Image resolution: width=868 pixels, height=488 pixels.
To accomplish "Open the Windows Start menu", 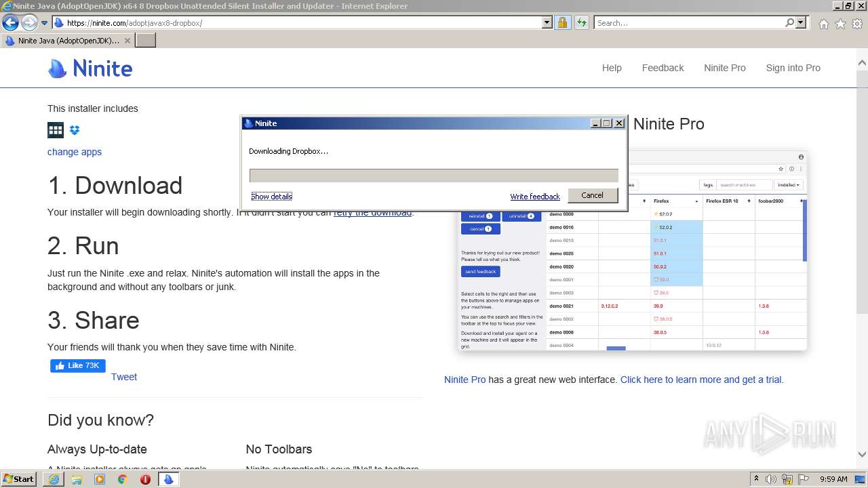I will point(18,479).
